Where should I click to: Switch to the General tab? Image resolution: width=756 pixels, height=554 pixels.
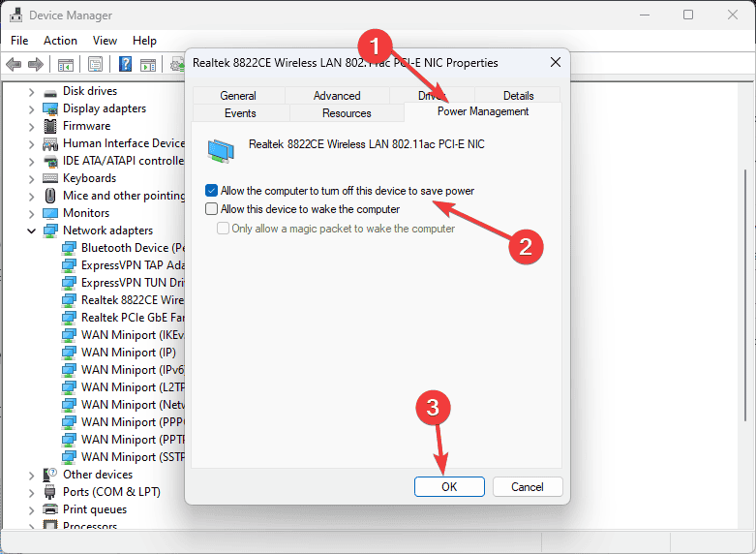tap(238, 96)
